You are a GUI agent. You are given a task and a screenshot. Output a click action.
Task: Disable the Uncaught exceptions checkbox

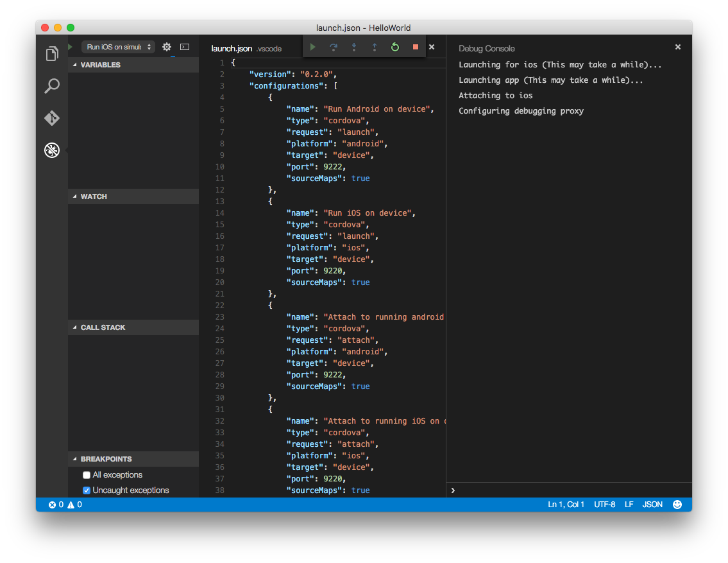pos(87,490)
